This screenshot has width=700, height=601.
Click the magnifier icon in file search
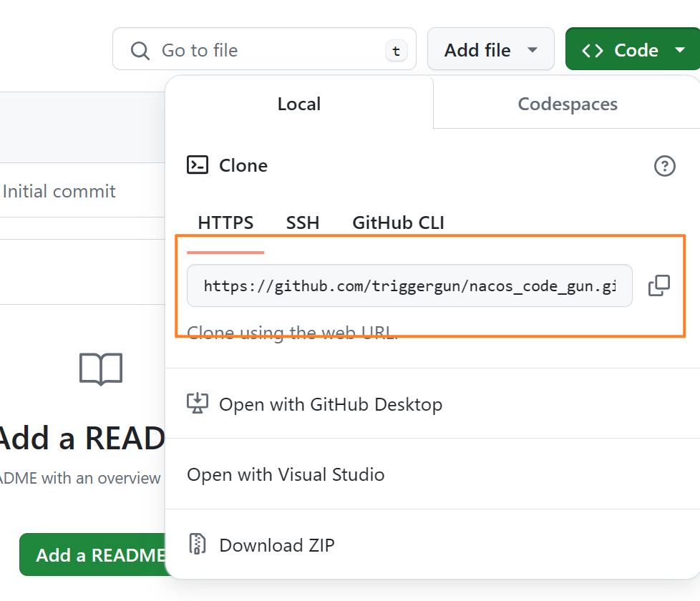pos(140,50)
